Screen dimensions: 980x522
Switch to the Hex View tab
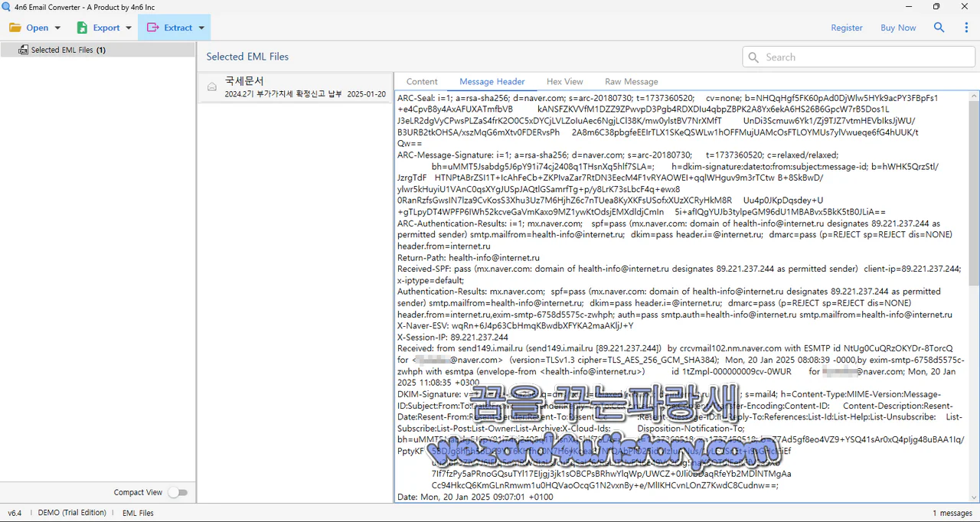click(565, 81)
